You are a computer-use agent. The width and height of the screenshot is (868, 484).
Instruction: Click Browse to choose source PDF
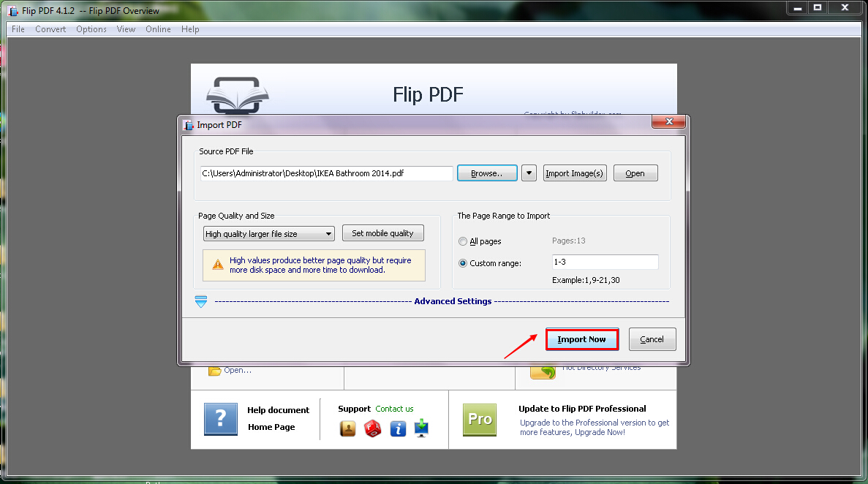pyautogui.click(x=487, y=173)
